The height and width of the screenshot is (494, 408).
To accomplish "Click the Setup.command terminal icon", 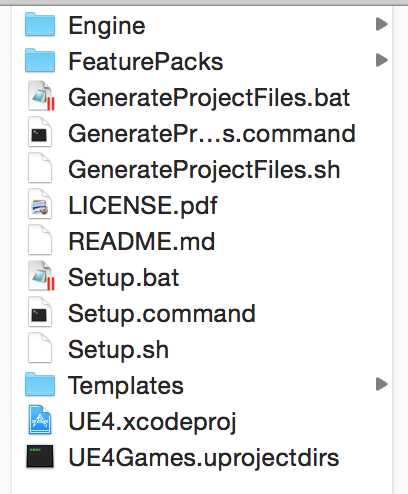I will click(x=40, y=312).
